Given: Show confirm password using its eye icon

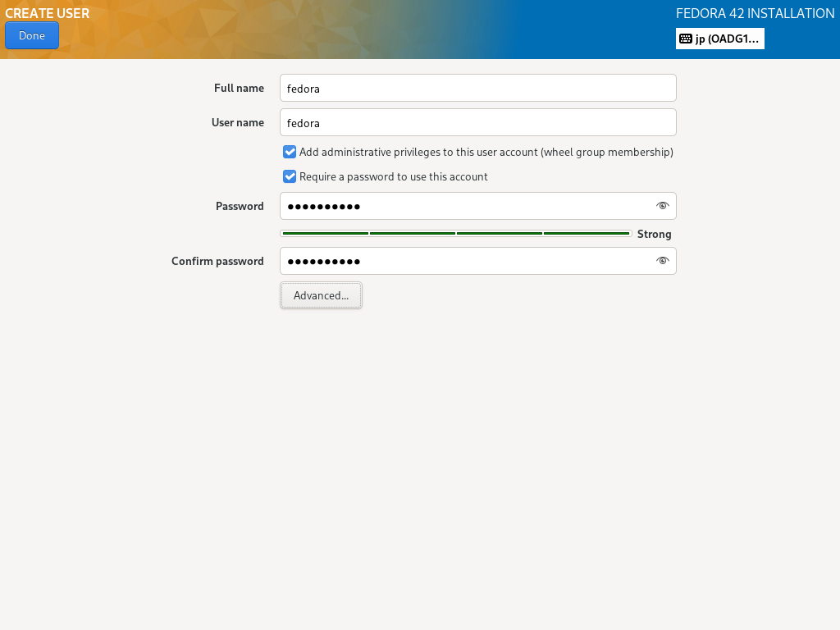Looking at the screenshot, I should (663, 261).
